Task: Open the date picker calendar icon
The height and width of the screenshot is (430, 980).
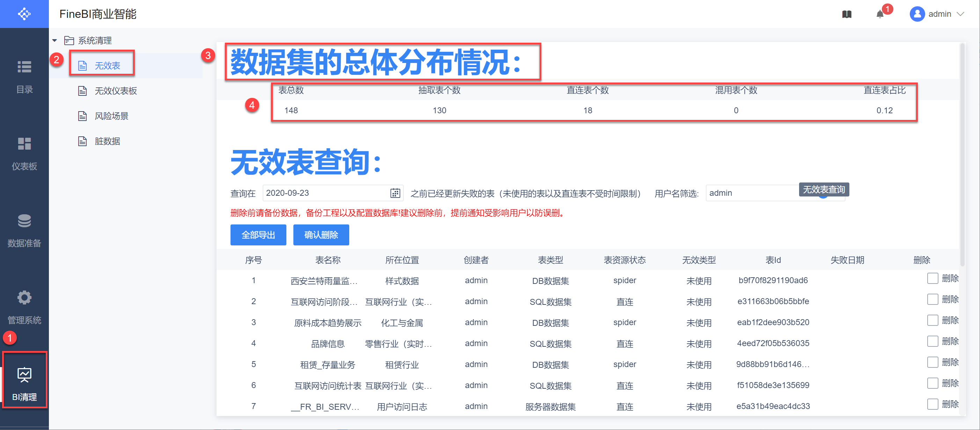Action: click(395, 193)
